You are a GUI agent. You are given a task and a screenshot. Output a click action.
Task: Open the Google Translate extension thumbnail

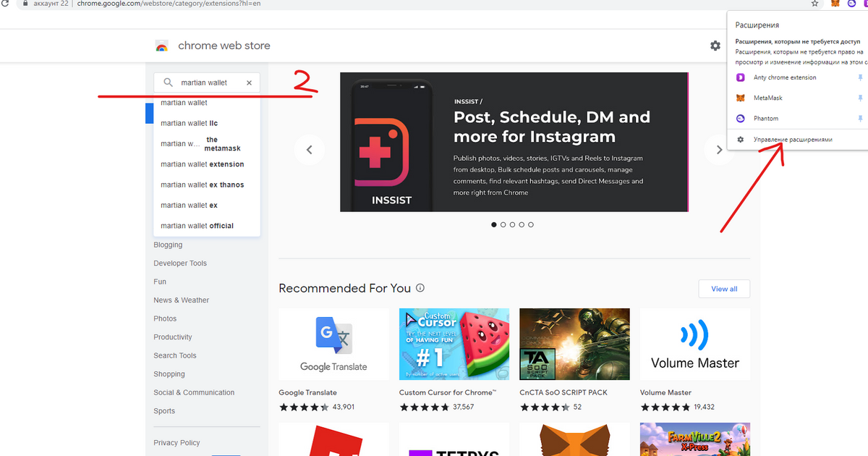pos(333,345)
